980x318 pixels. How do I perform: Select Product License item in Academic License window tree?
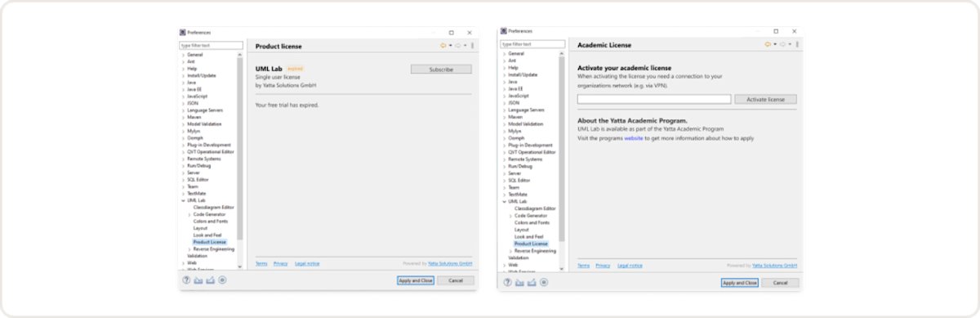(x=531, y=244)
